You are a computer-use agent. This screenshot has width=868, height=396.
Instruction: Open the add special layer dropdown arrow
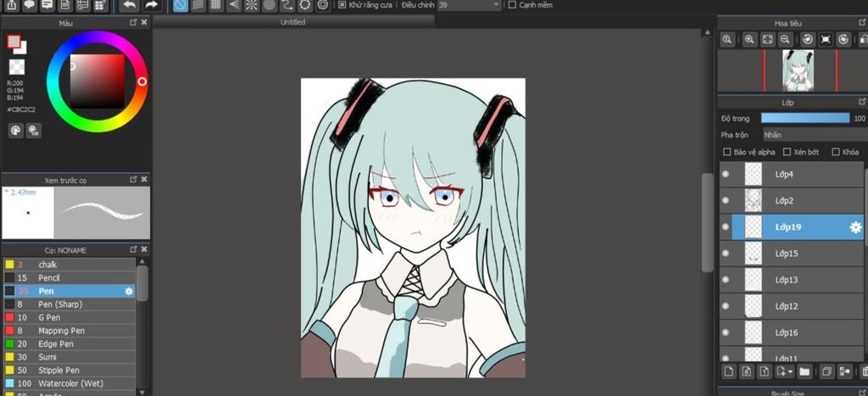point(791,371)
